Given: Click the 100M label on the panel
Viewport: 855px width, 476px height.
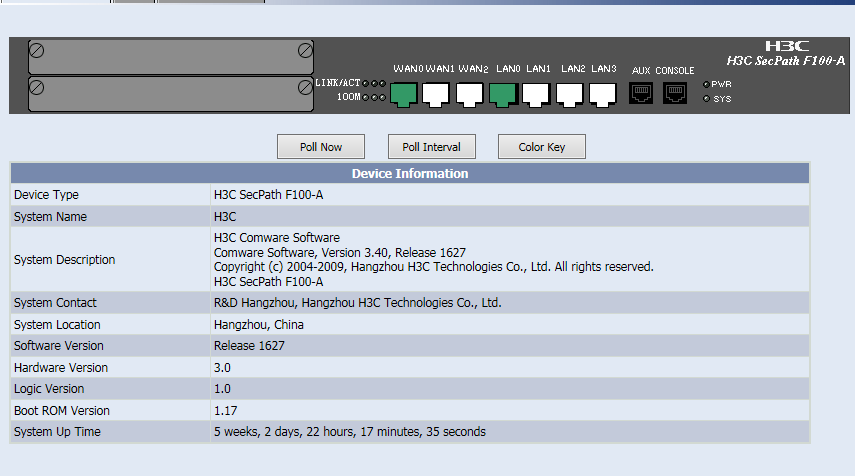Looking at the screenshot, I should point(348,97).
